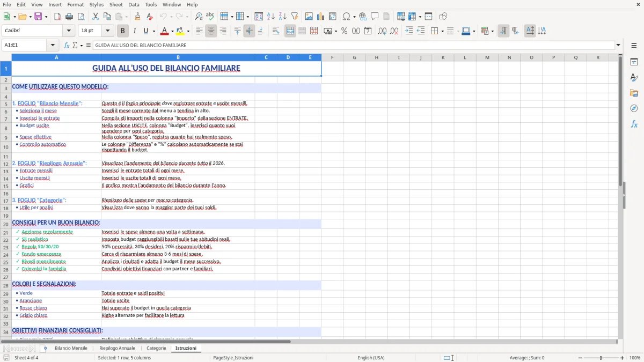Click the Copy icon
The height and width of the screenshot is (362, 644).
pyautogui.click(x=107, y=17)
